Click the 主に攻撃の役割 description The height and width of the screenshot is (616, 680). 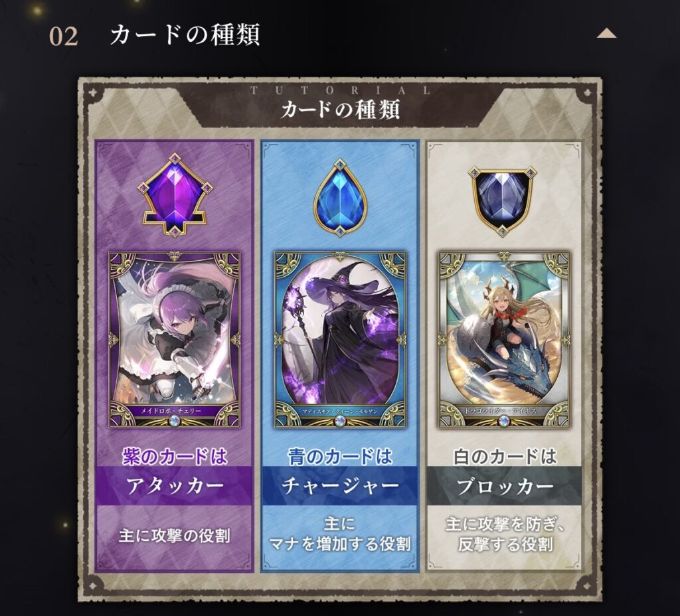pyautogui.click(x=175, y=536)
